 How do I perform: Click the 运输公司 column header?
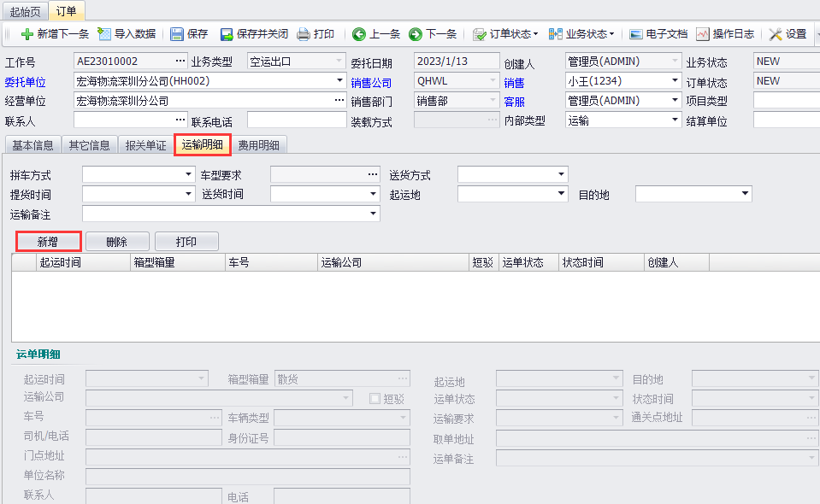tap(393, 263)
